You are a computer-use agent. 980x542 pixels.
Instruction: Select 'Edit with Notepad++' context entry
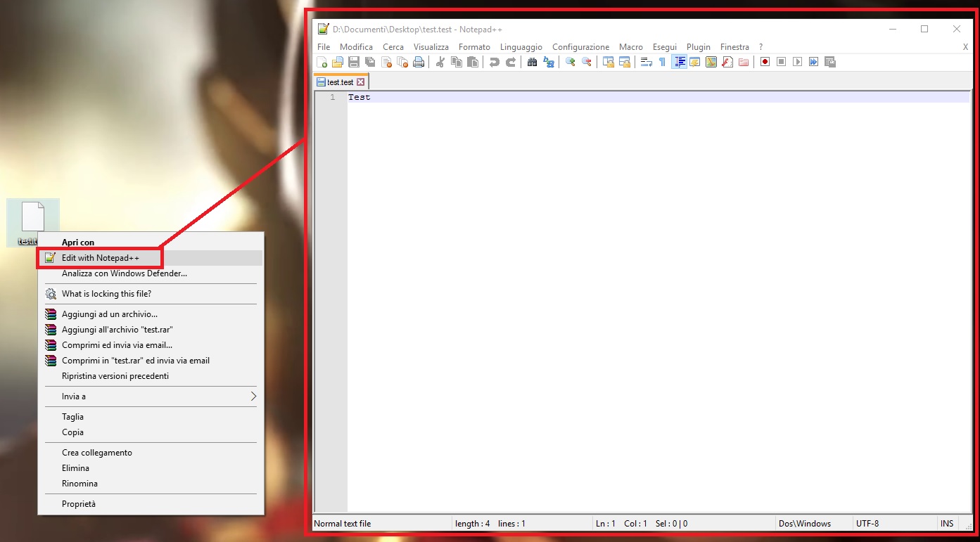[x=101, y=258]
